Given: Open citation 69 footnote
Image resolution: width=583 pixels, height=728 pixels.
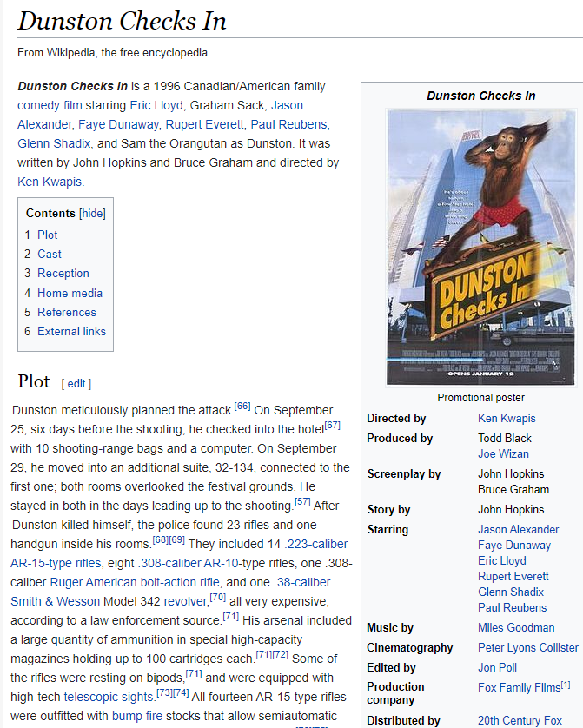Looking at the screenshot, I should 177,540.
